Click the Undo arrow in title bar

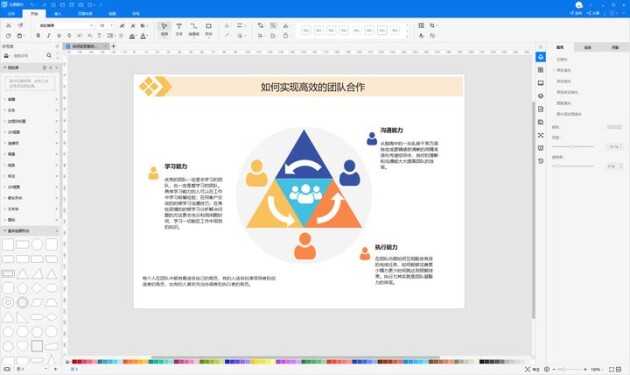click(x=33, y=4)
